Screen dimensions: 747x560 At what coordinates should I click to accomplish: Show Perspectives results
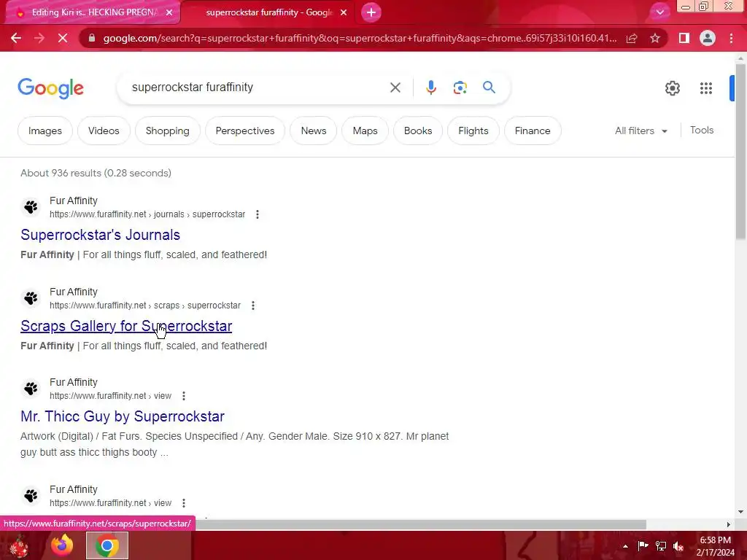pyautogui.click(x=245, y=131)
